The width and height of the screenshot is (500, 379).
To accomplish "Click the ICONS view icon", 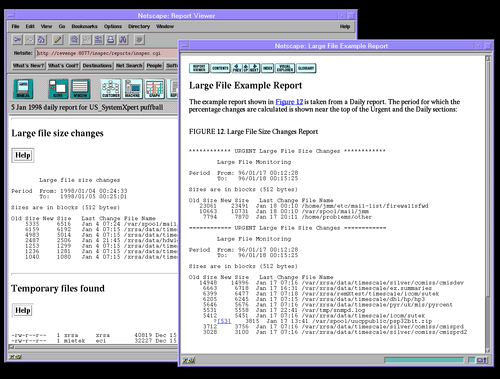I will (58, 89).
